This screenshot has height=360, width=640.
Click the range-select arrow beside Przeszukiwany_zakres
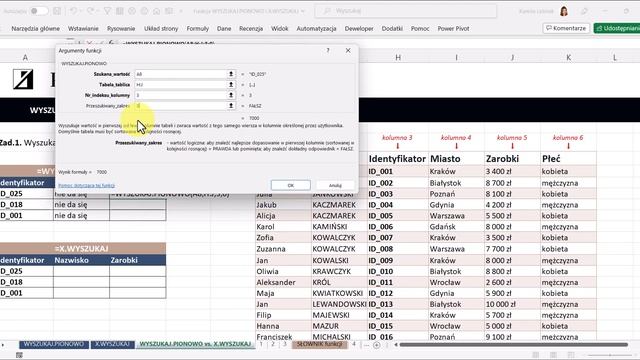(x=231, y=106)
